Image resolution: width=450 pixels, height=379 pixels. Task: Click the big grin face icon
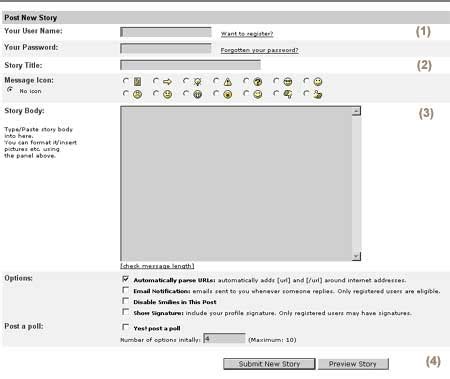tap(198, 95)
